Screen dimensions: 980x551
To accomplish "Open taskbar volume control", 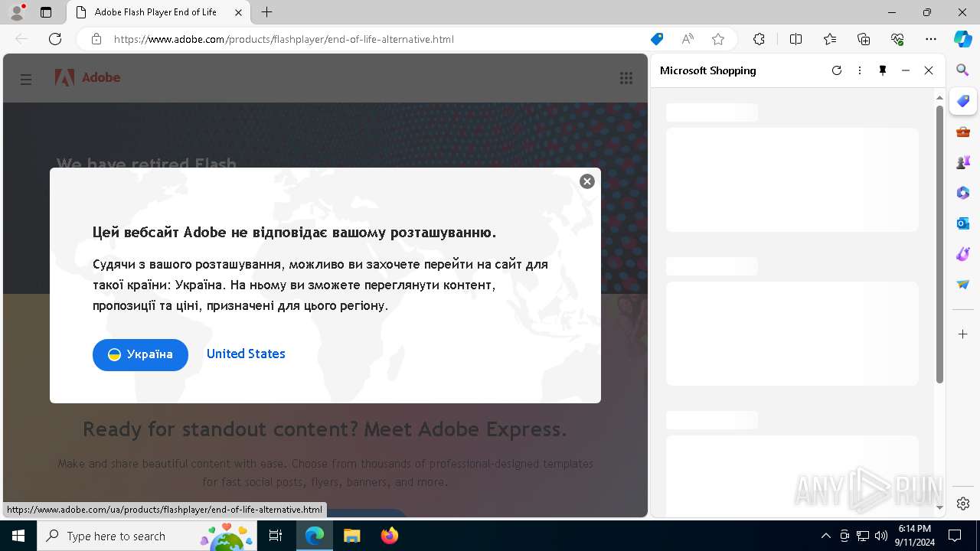I will 881,536.
